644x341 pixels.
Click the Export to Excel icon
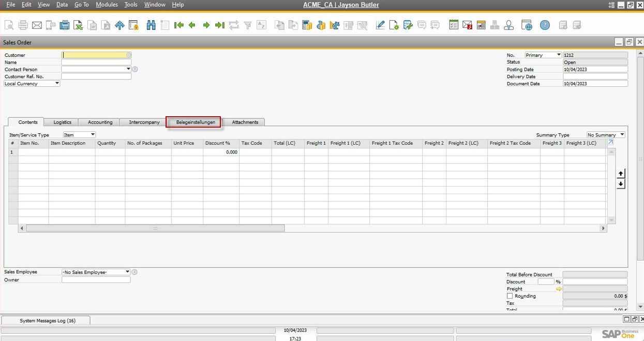tap(78, 25)
